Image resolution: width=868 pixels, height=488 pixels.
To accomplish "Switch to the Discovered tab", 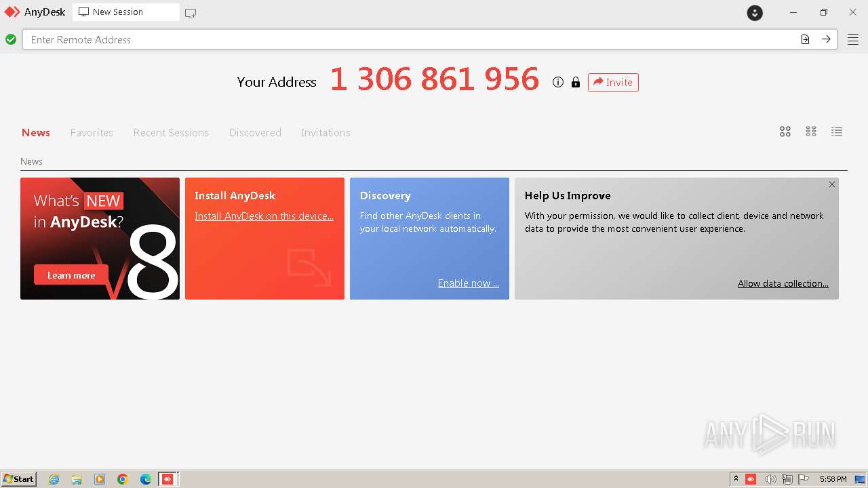I will 255,132.
